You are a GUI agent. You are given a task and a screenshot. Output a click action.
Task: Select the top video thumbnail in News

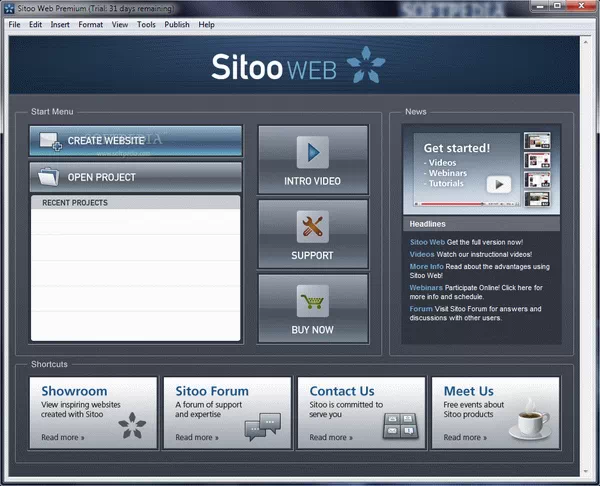pyautogui.click(x=537, y=141)
